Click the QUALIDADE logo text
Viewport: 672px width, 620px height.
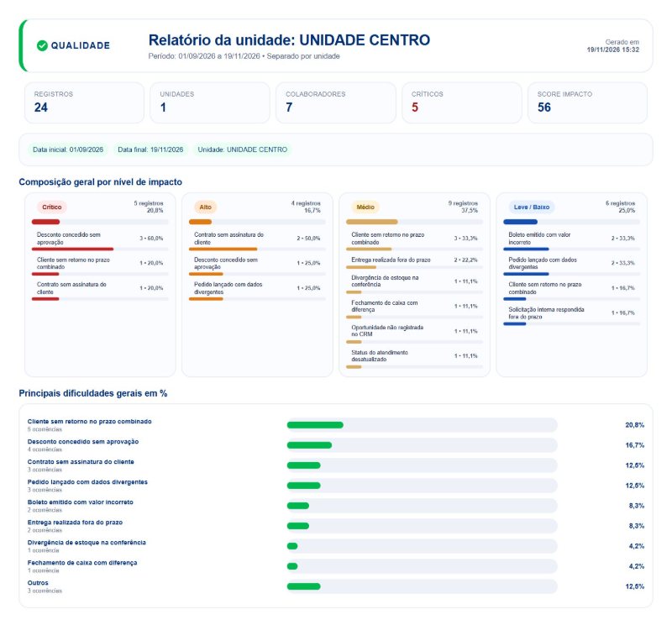click(81, 45)
